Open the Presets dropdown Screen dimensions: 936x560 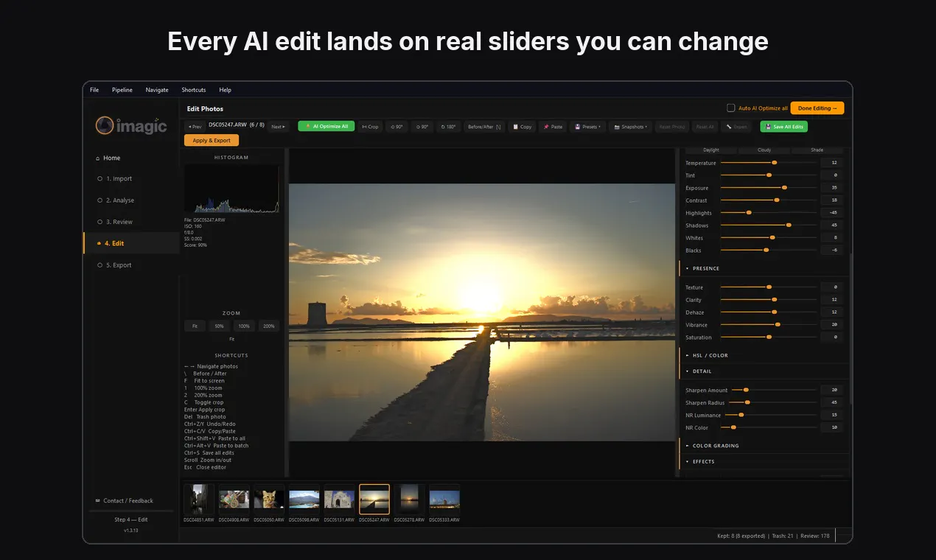(587, 127)
